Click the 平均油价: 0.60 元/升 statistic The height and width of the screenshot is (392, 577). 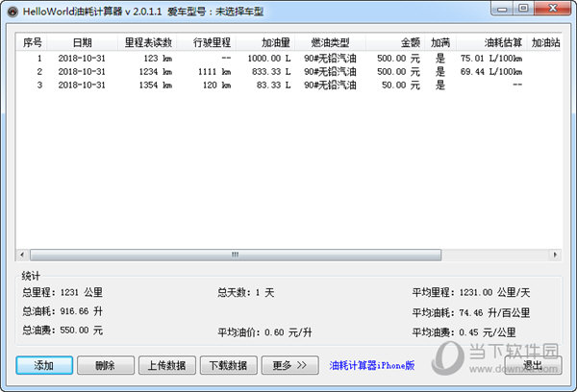coord(264,332)
